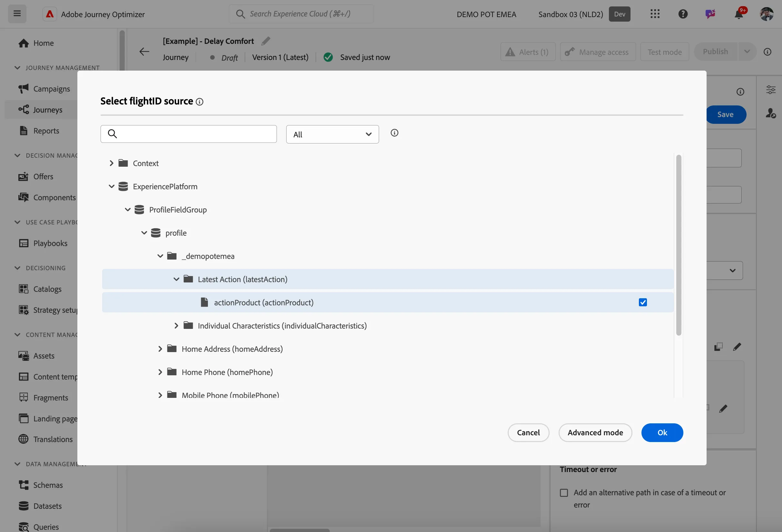
Task: Open the Publish options dropdown arrow
Action: pos(747,52)
